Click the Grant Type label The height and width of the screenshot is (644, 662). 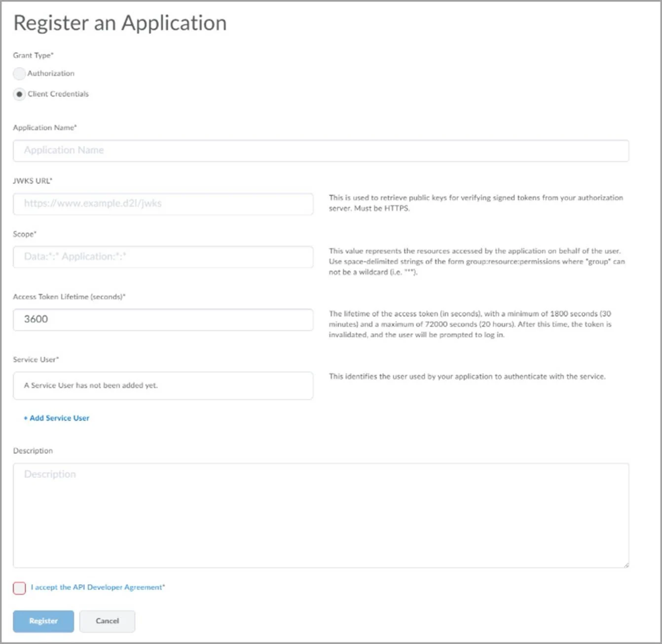pyautogui.click(x=33, y=55)
